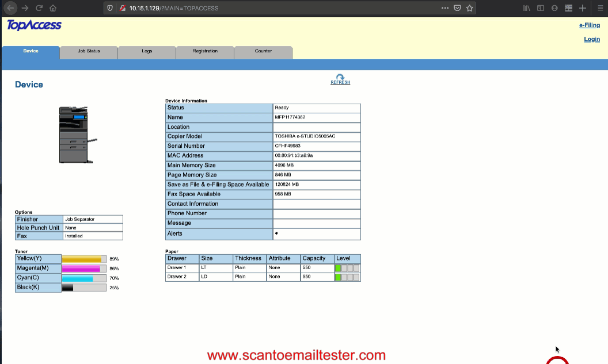The width and height of the screenshot is (608, 364).
Task: Click the browser back arrow button
Action: [10, 8]
